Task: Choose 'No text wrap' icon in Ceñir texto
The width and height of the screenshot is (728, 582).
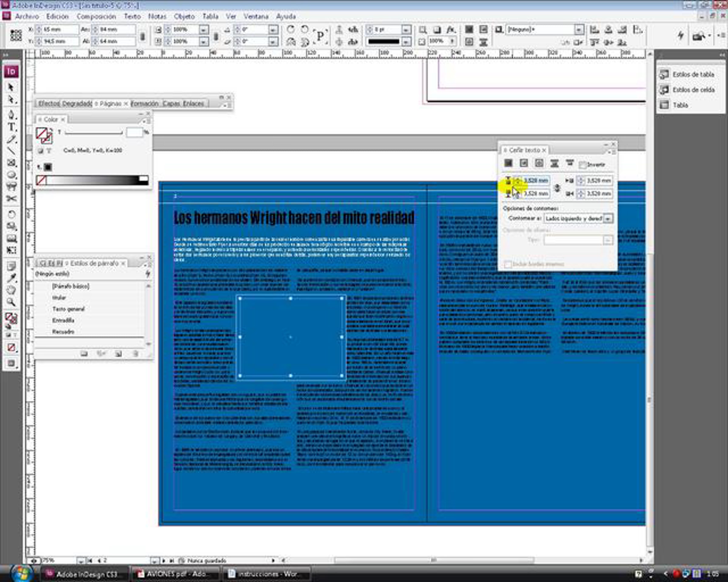Action: 508,164
